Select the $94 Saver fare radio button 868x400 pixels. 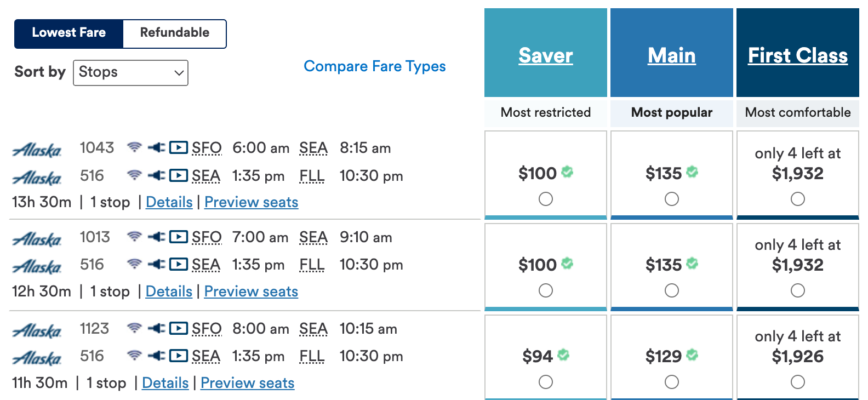coord(546,382)
